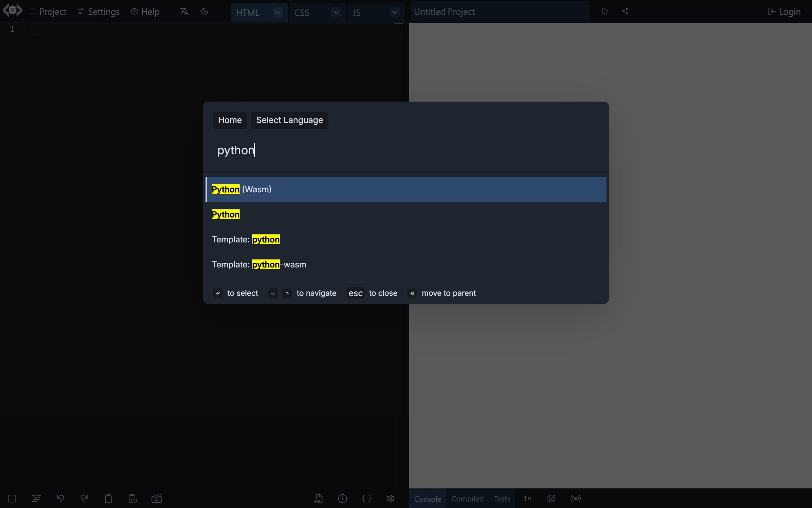
Task: Switch to the Select Language tab
Action: pos(289,120)
